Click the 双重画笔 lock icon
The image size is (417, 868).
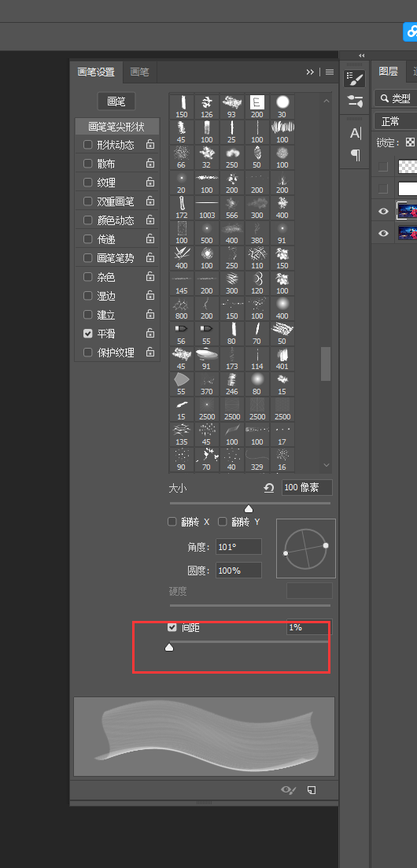[150, 201]
